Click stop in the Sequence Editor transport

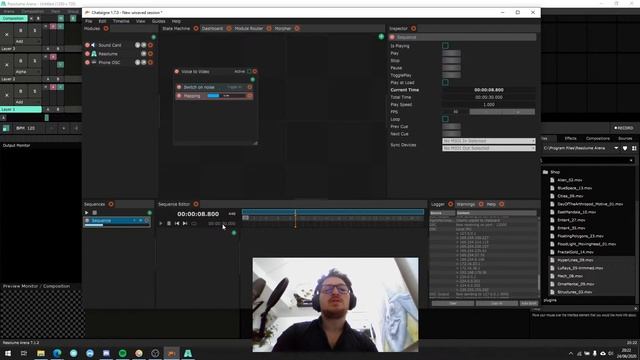[x=169, y=224]
